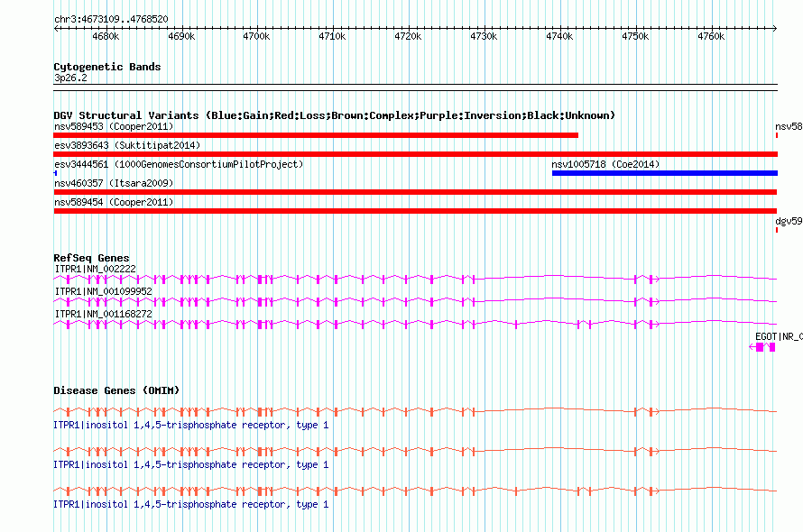803x532 pixels.
Task: Click the left arrow end of the ruler
Action: [x=56, y=28]
